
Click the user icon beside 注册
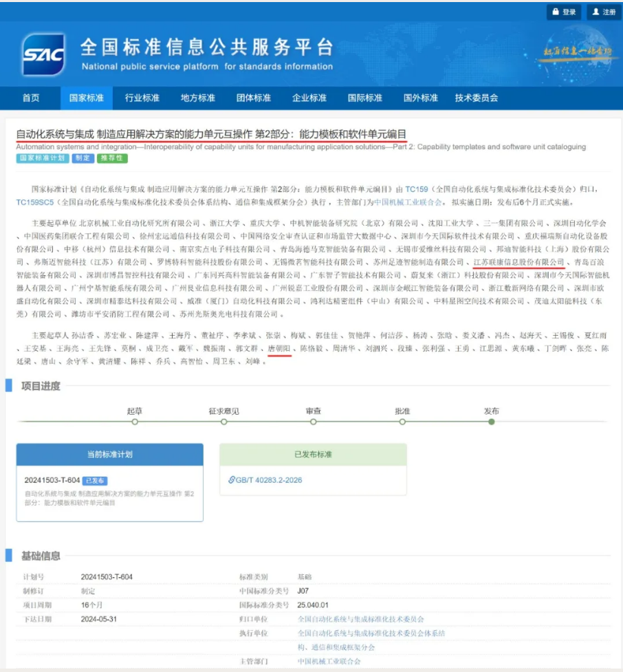(595, 12)
